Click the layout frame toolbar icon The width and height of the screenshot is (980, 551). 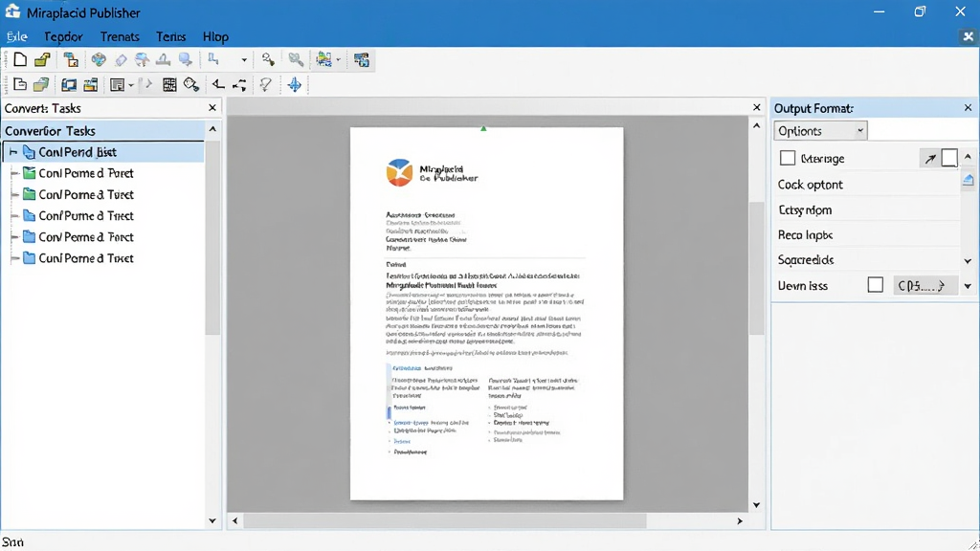point(117,84)
